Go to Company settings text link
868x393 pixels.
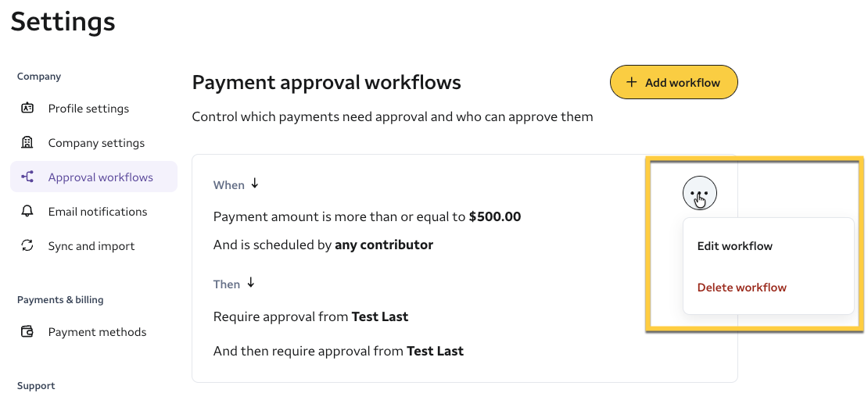[96, 143]
